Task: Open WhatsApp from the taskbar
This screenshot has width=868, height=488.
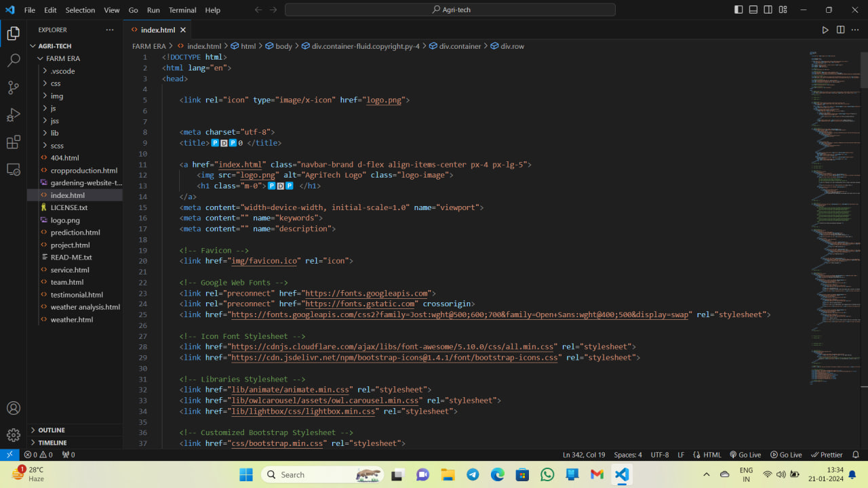Action: pyautogui.click(x=547, y=474)
